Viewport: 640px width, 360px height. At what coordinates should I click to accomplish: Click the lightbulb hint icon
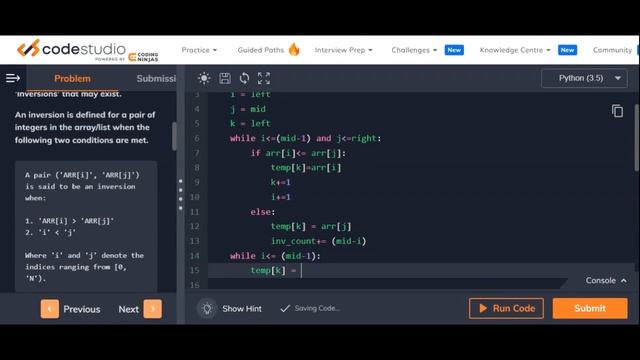pyautogui.click(x=207, y=309)
